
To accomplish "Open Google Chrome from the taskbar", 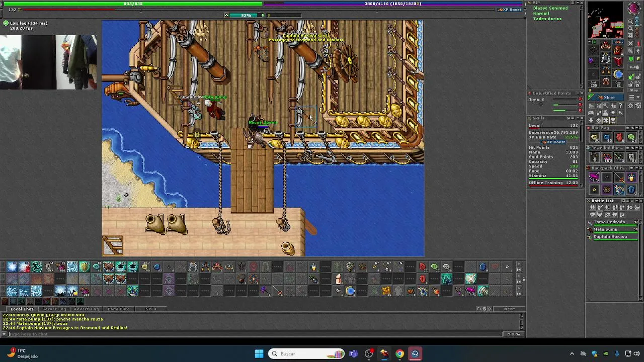I will tap(399, 353).
